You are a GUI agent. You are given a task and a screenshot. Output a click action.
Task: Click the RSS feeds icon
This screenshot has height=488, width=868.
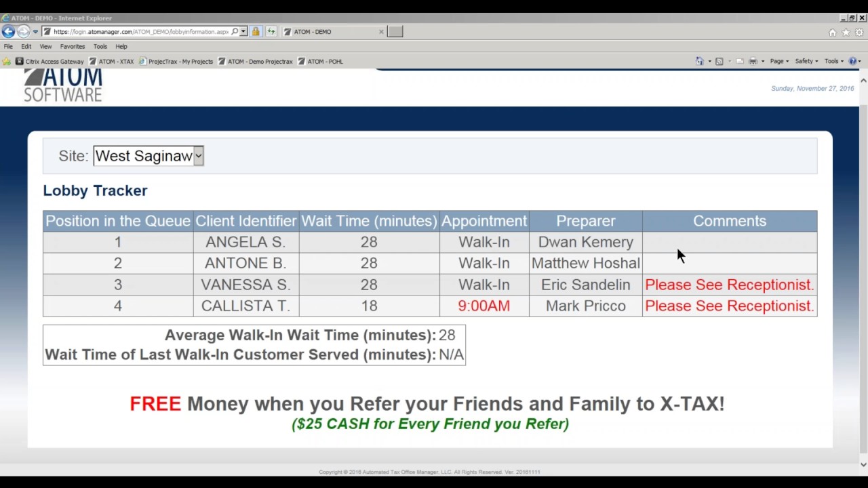[719, 62]
